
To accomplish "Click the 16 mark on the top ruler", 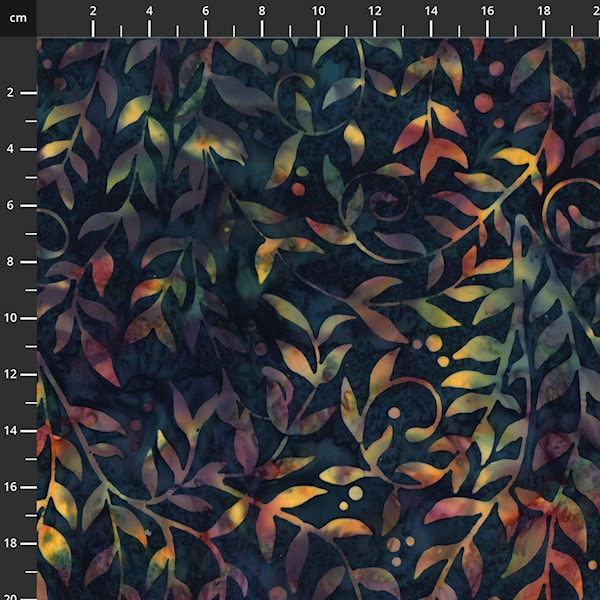I will point(486,10).
